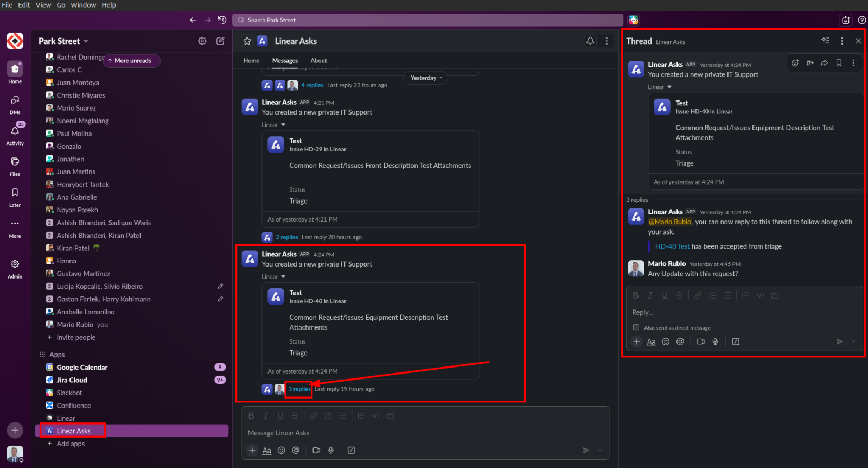Insert emoji in the thread reply box

tap(666, 341)
